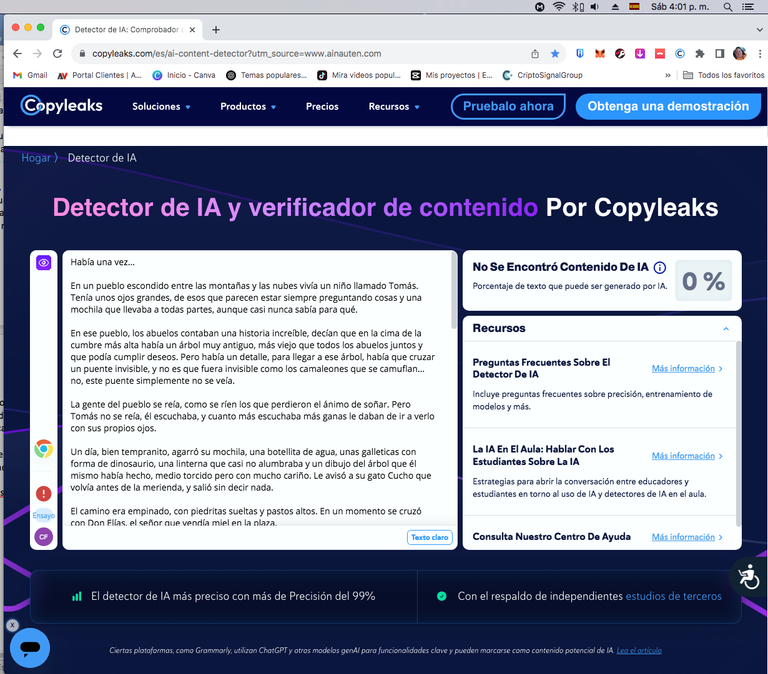
Task: Expand the Productos menu
Action: click(x=248, y=106)
